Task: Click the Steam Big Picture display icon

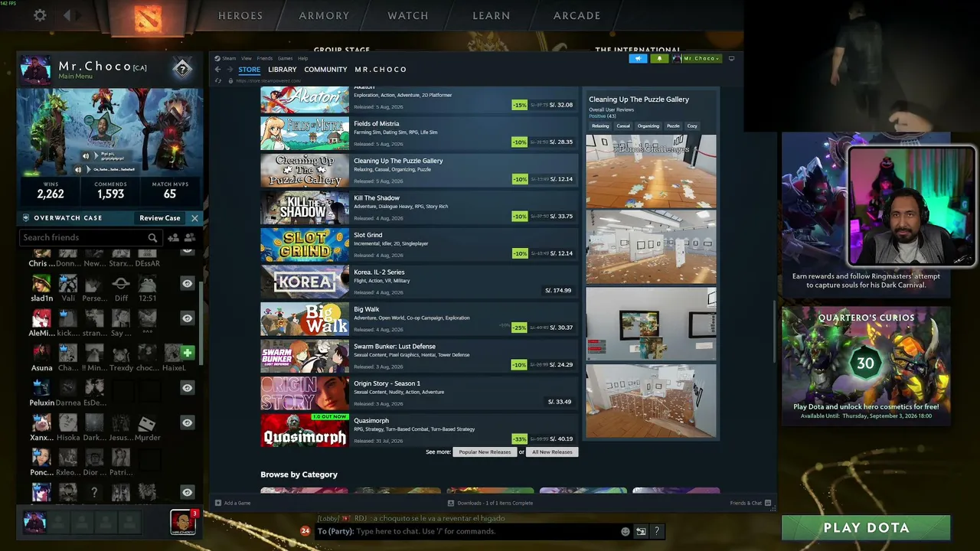Action: click(731, 58)
